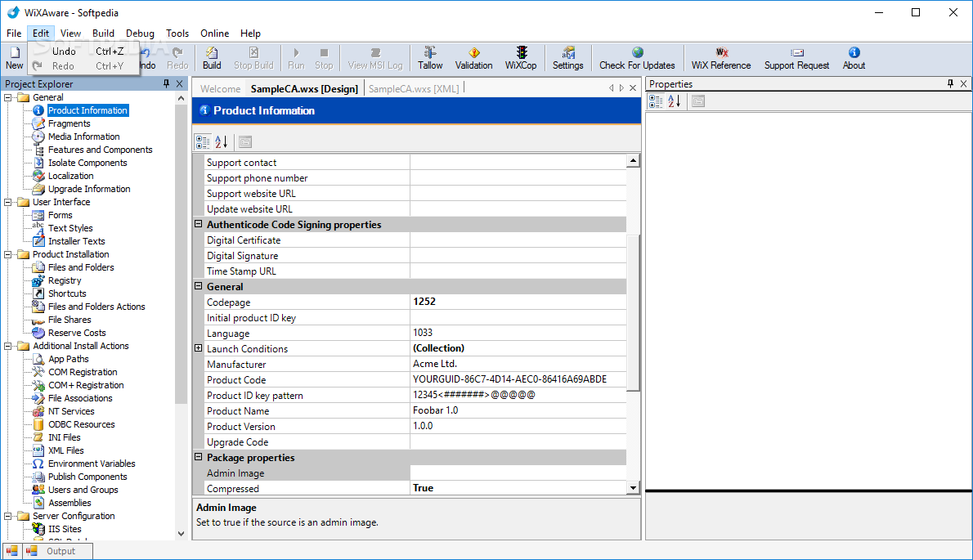Image resolution: width=973 pixels, height=560 pixels.
Task: Switch to the SampleCA.wxs [XML] tab
Action: click(x=414, y=88)
